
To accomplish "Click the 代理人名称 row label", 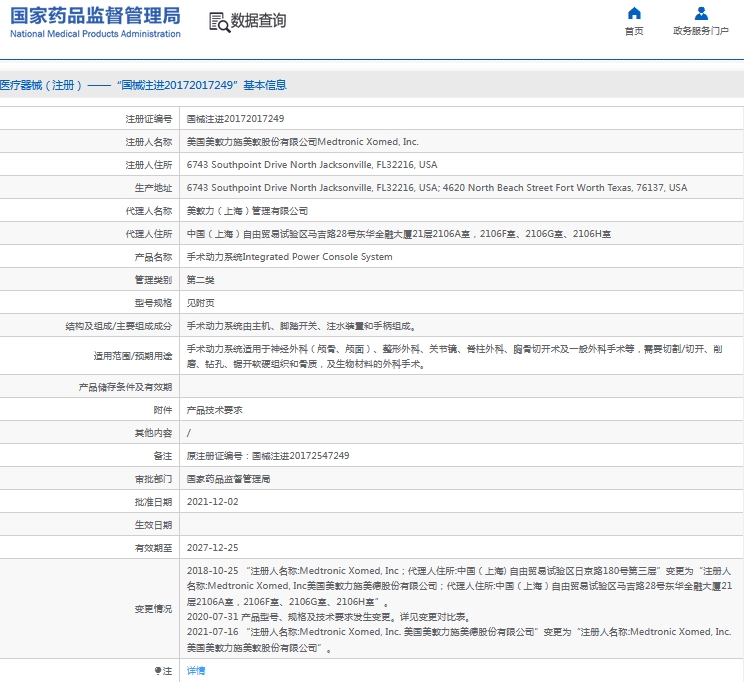I will click(149, 211).
